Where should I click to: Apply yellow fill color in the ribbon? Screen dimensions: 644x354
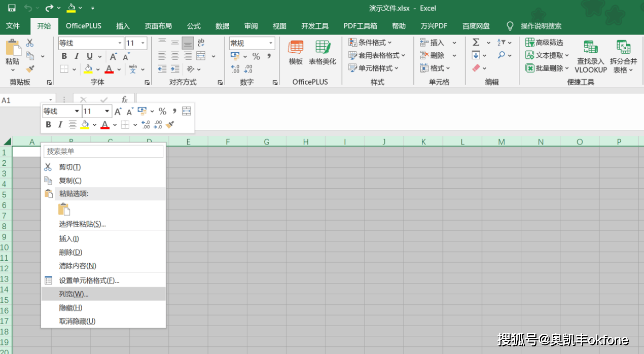[88, 69]
